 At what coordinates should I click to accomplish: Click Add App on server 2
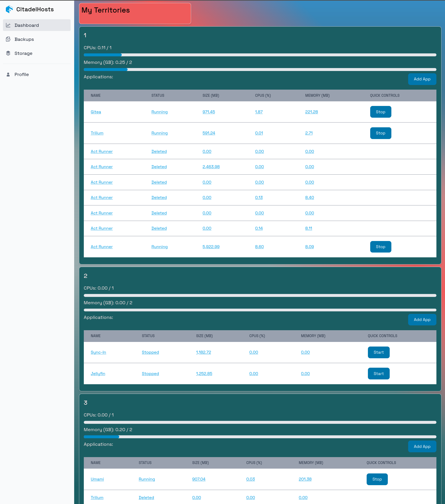tap(422, 320)
